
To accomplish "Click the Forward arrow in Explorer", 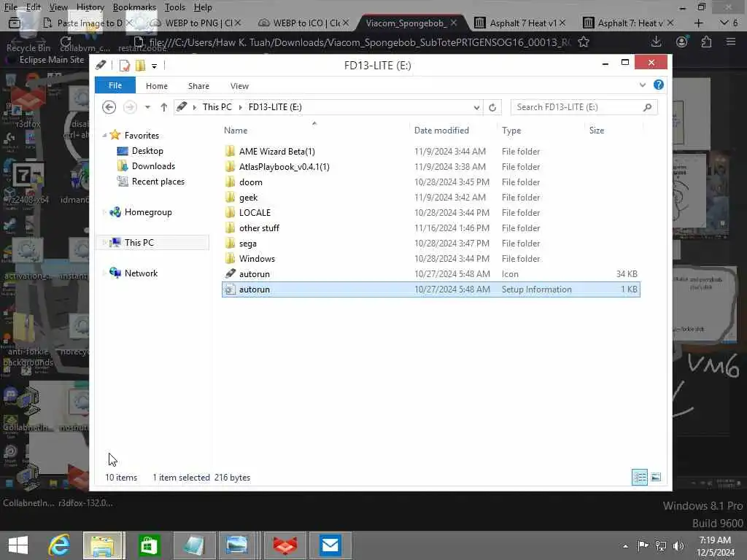I will 130,107.
